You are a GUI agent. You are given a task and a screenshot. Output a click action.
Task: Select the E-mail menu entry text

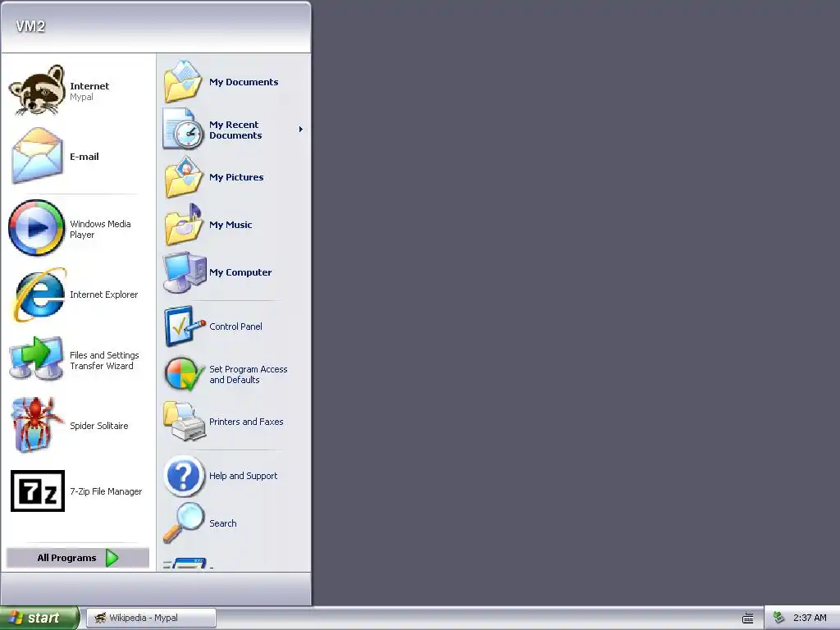pyautogui.click(x=84, y=157)
